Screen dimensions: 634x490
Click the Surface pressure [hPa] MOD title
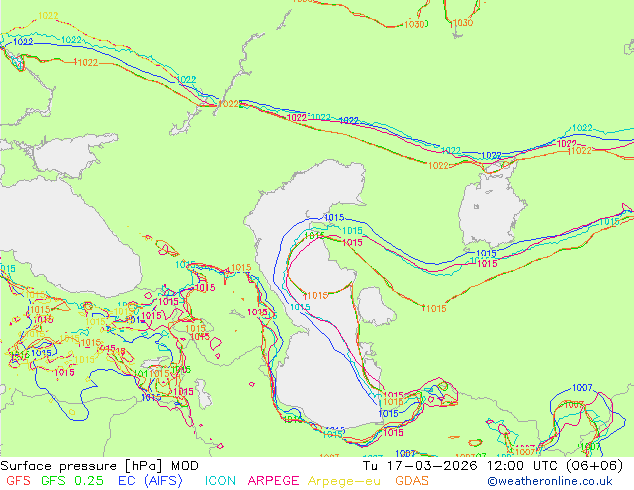[x=99, y=466]
